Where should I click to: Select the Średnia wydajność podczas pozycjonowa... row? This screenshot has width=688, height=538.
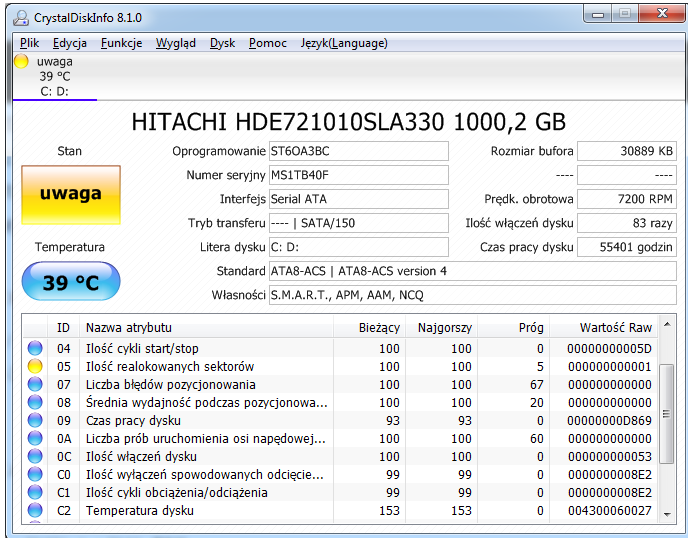point(340,402)
